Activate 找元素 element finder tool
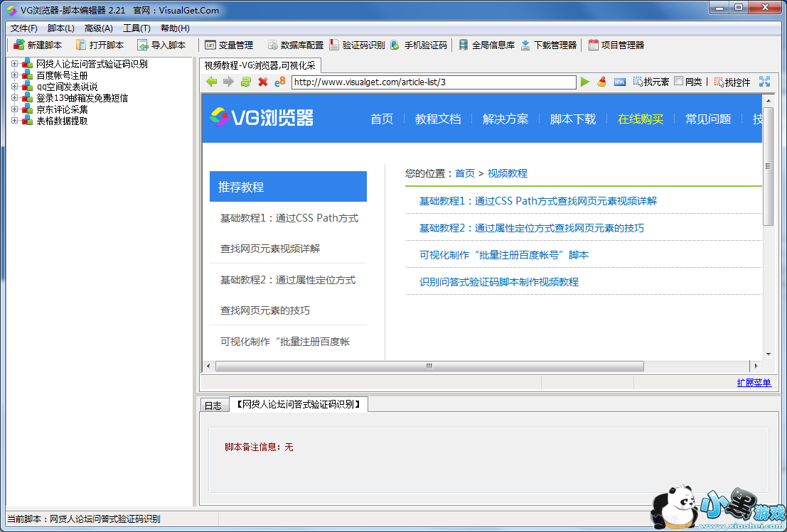Screen dimensions: 787x532 tap(651, 82)
